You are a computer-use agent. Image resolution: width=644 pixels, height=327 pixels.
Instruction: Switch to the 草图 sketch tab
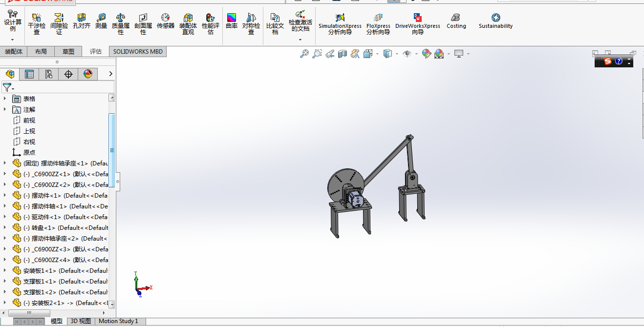pyautogui.click(x=68, y=51)
